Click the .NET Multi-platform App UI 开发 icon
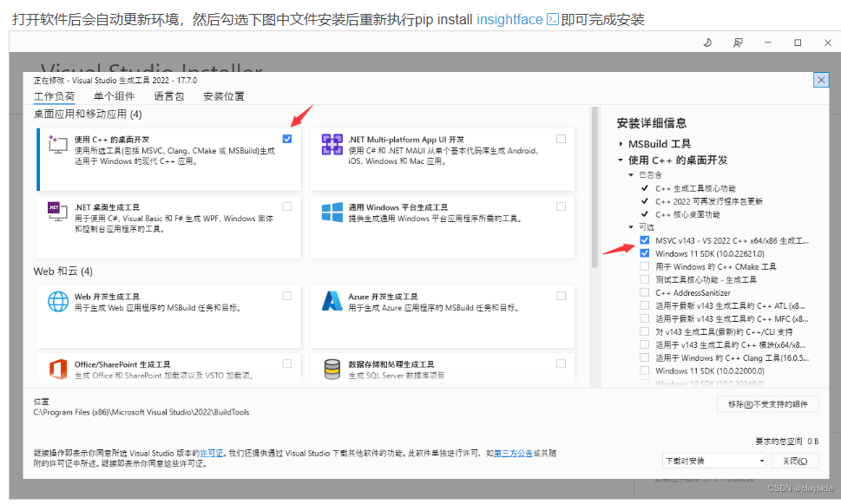 click(332, 145)
